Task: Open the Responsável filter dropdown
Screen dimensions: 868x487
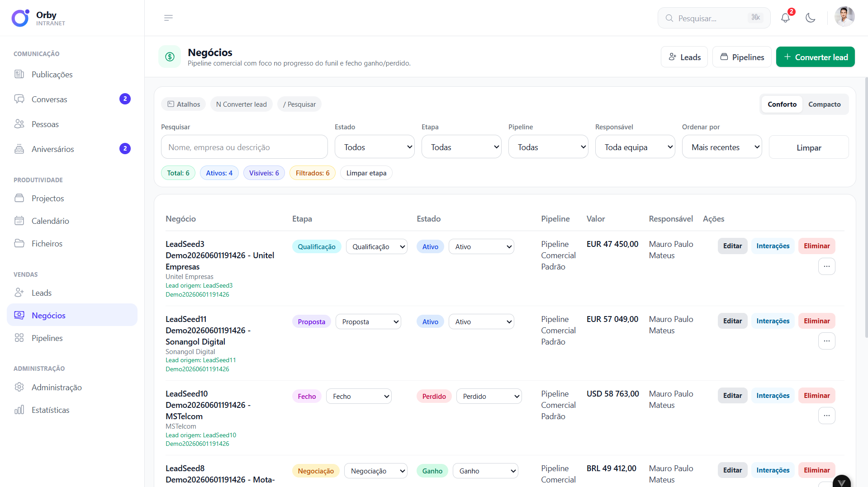Action: [635, 147]
